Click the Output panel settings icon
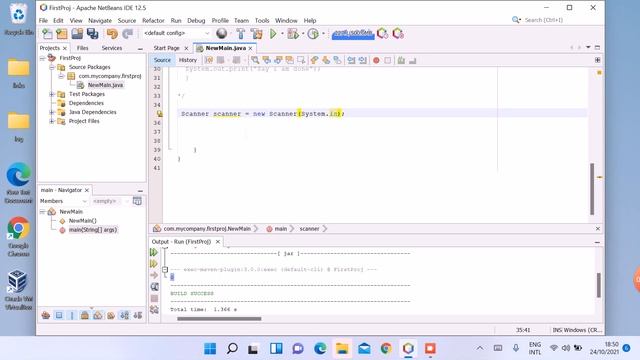Screen dimensions: 640x360 click(x=154, y=310)
